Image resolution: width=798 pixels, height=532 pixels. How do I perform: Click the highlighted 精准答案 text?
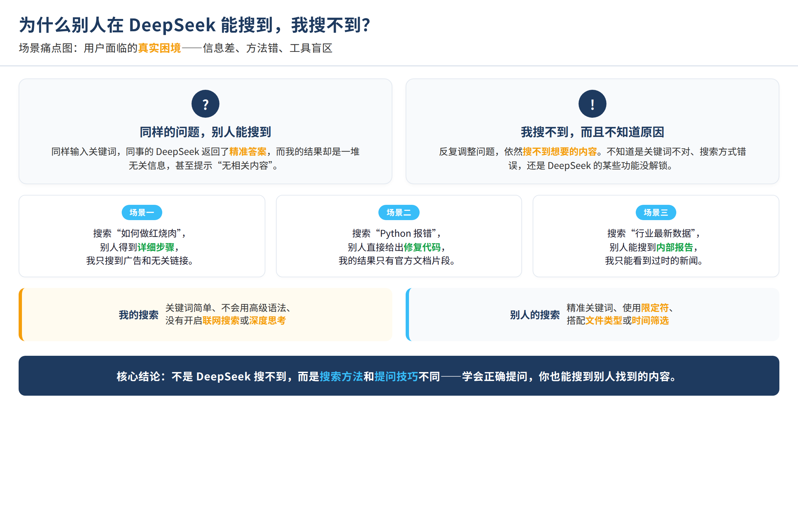(x=248, y=151)
